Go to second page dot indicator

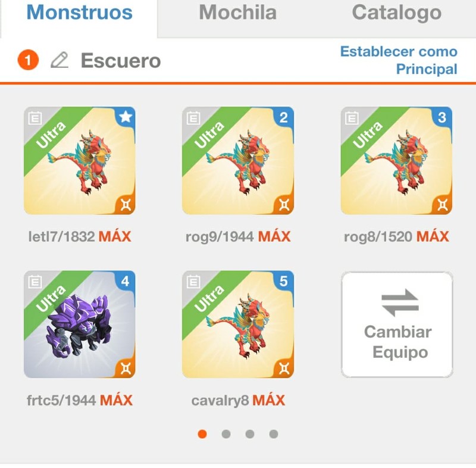(x=226, y=434)
